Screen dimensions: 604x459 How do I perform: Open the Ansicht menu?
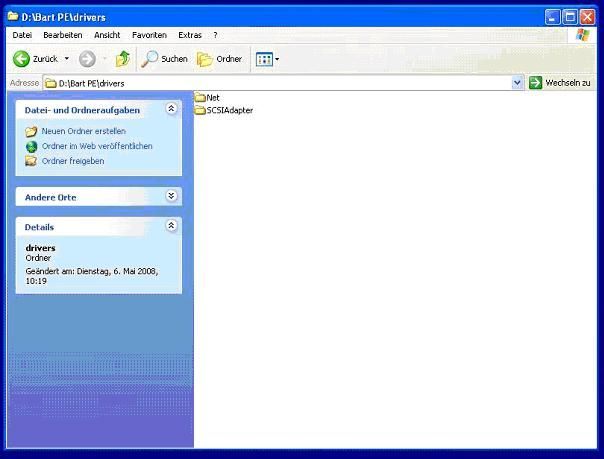point(107,35)
